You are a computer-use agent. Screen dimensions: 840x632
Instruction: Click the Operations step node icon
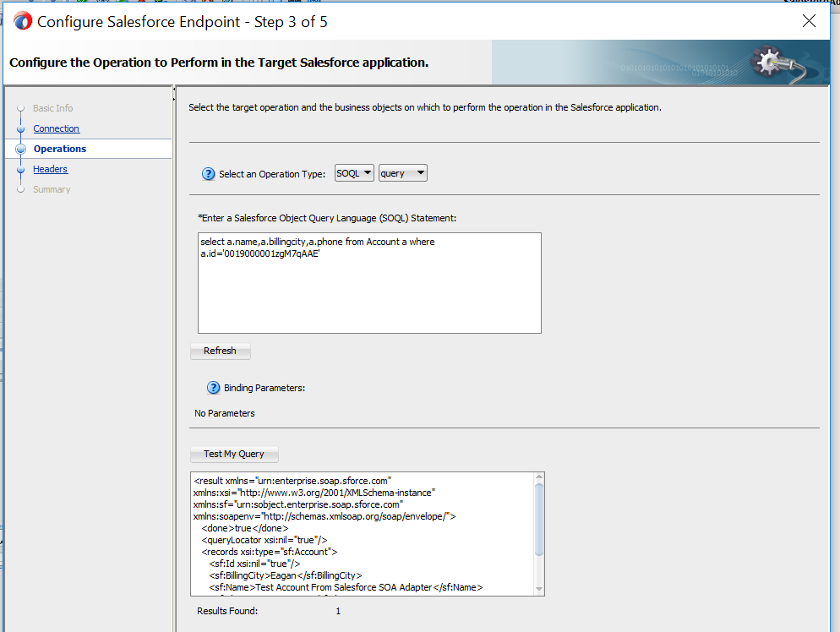[x=20, y=149]
